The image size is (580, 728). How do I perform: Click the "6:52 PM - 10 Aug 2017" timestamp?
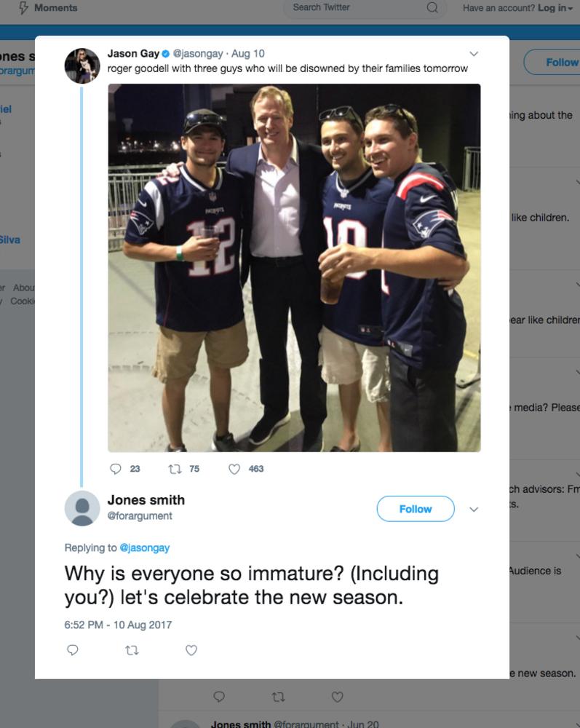click(x=118, y=625)
